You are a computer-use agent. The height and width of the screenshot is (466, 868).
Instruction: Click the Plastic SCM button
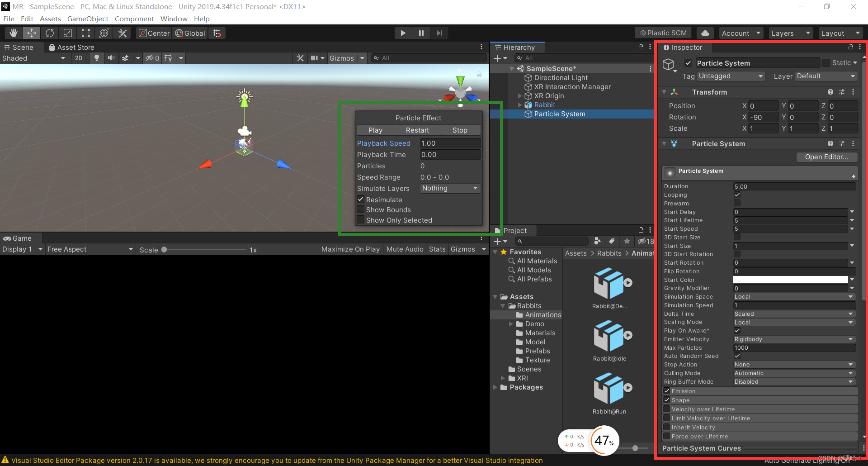tap(663, 33)
